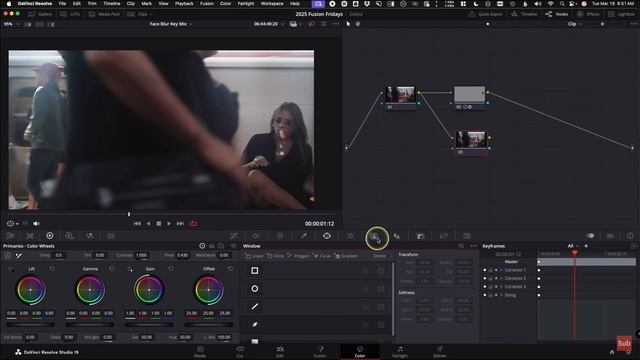
Task: Pick black point for Lift
Action: (x=11, y=269)
